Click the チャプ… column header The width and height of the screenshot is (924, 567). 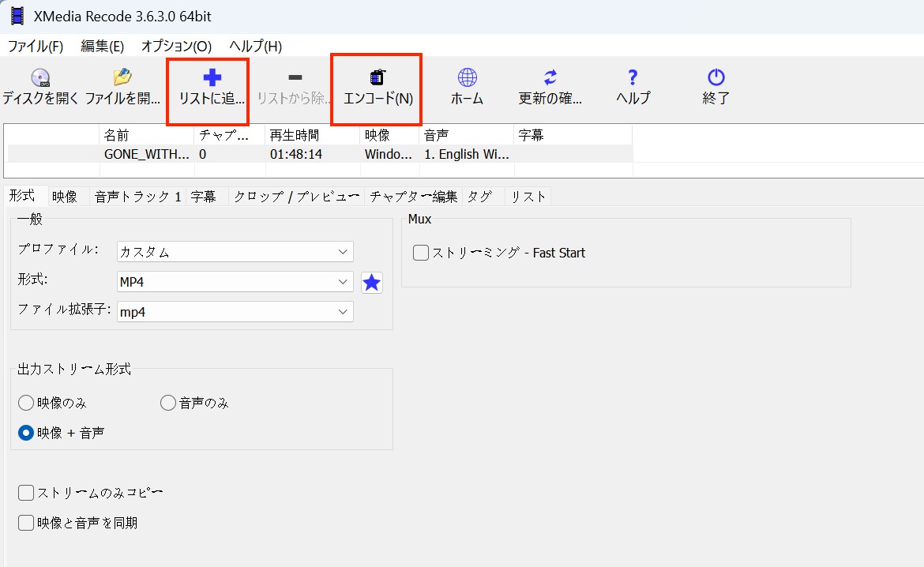coord(230,135)
